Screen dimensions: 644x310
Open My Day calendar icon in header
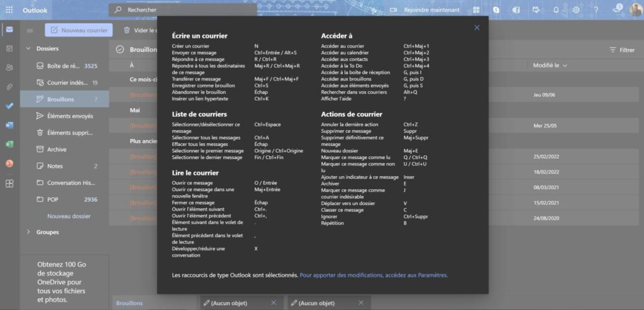pos(536,10)
